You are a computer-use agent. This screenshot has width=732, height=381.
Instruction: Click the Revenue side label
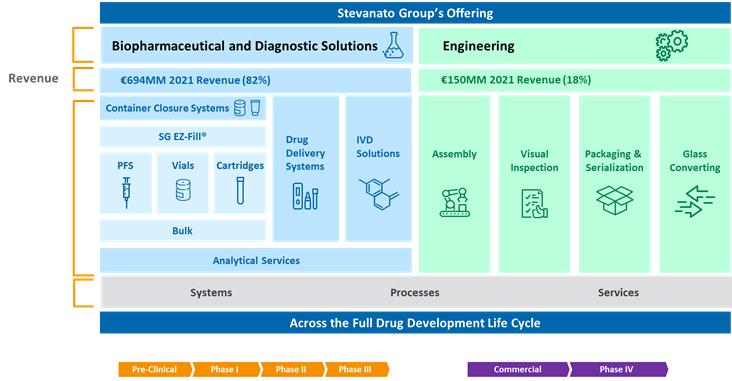click(33, 78)
